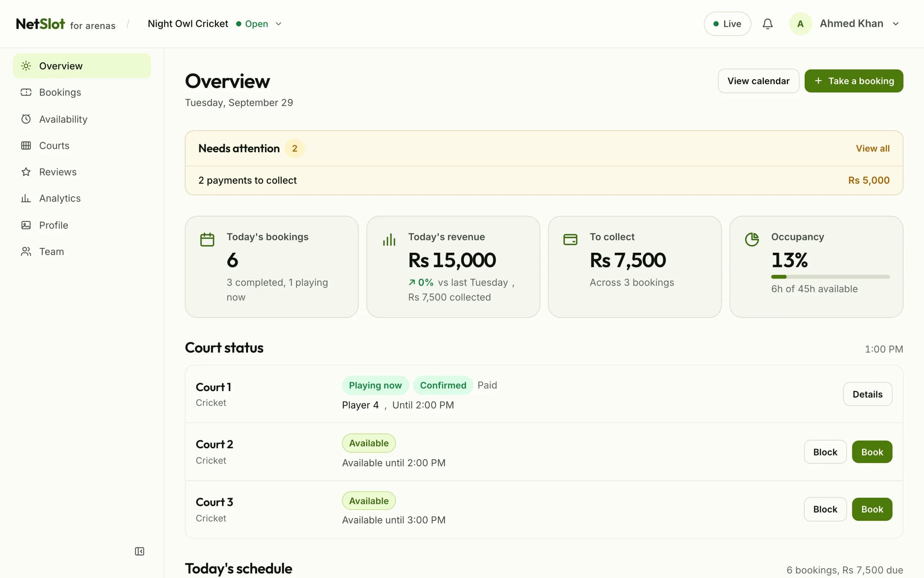Click the Reviews star icon
The height and width of the screenshot is (578, 924).
[x=26, y=172]
